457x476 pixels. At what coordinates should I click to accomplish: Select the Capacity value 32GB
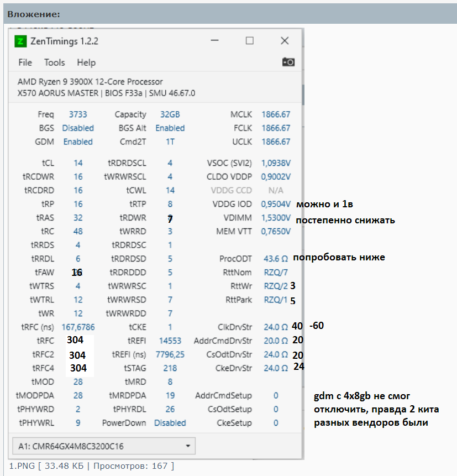170,114
